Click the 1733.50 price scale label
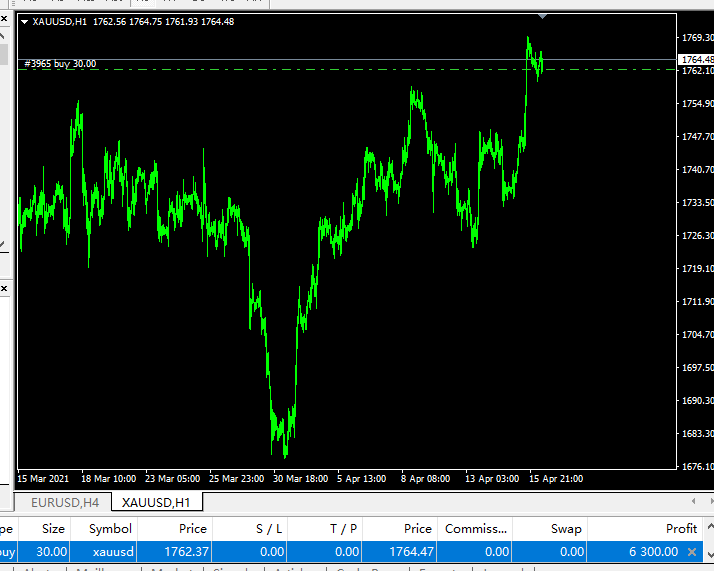 click(698, 203)
